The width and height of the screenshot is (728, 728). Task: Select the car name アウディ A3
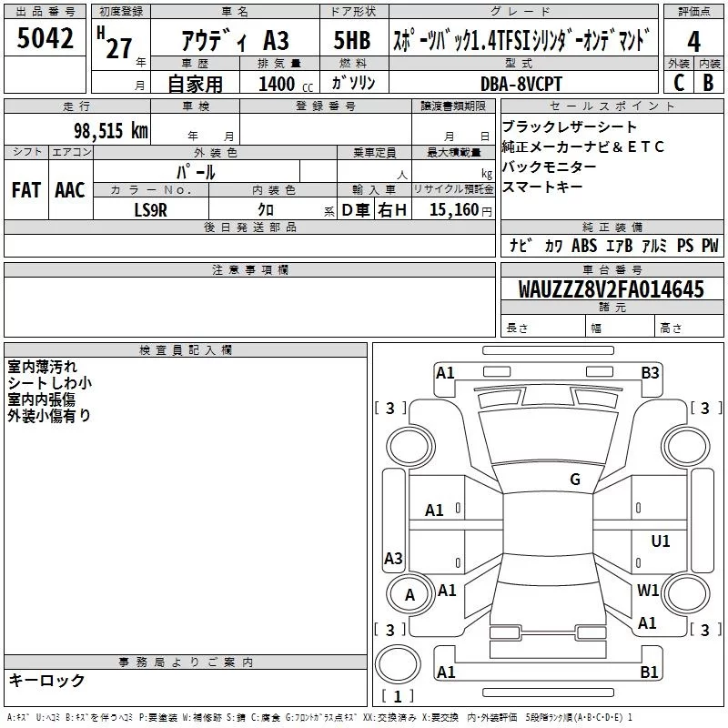pyautogui.click(x=235, y=40)
